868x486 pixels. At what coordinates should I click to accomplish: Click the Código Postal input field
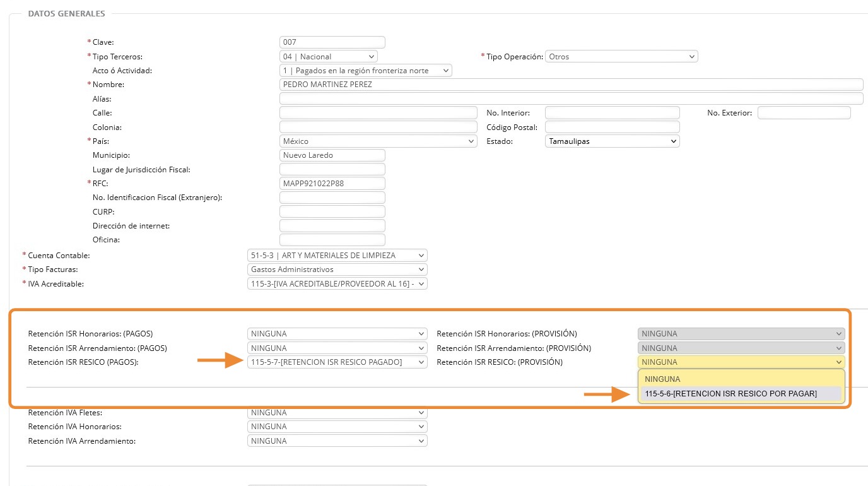click(x=613, y=127)
